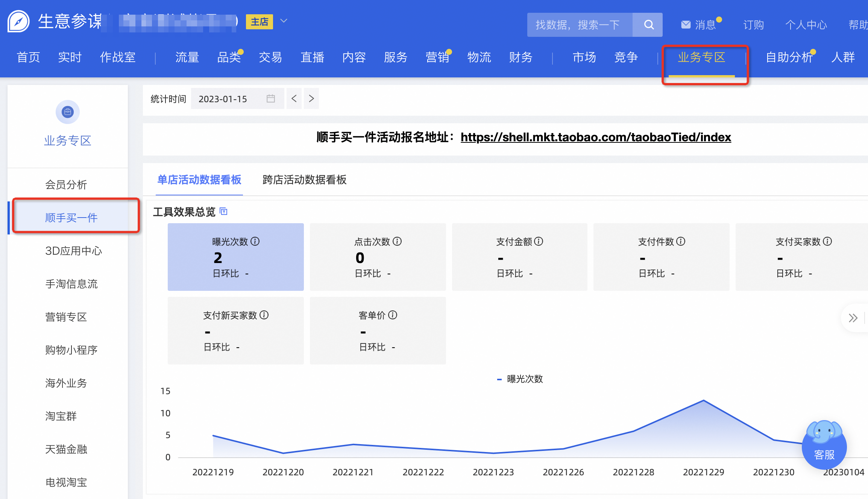This screenshot has width=868, height=499.
Task: Select the 点击次数 metric card
Action: coord(378,257)
